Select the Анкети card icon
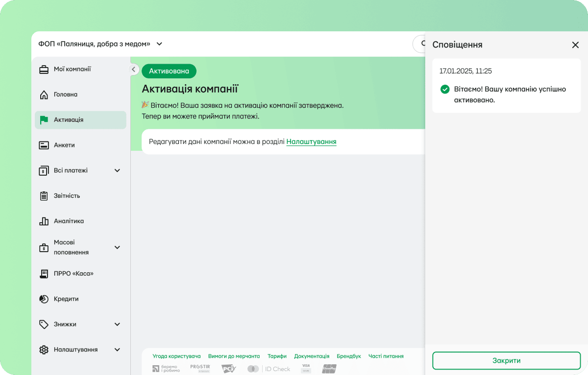The height and width of the screenshot is (375, 588). point(44,145)
